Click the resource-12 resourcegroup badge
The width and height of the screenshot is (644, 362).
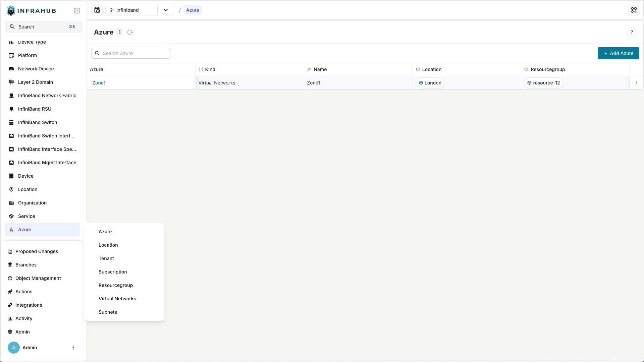point(543,83)
